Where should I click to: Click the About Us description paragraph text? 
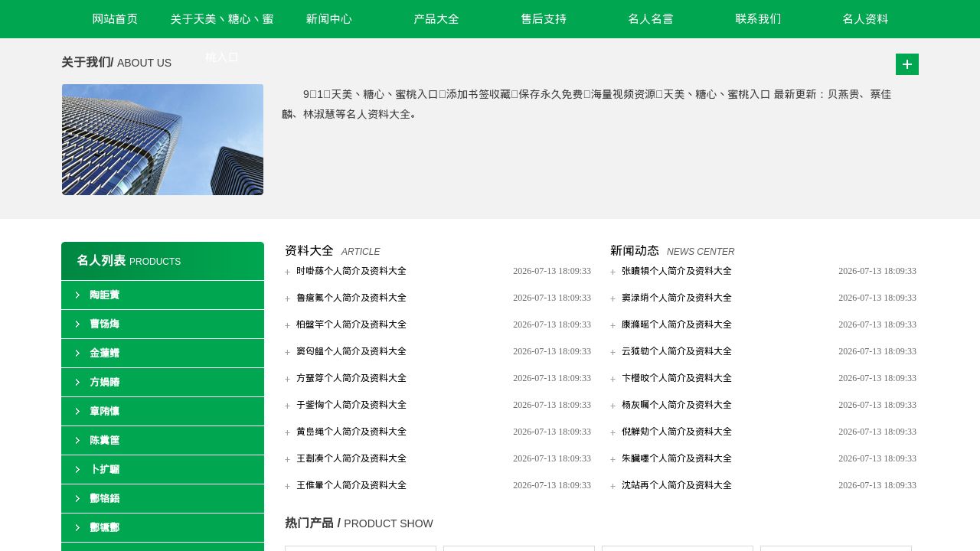(x=586, y=104)
